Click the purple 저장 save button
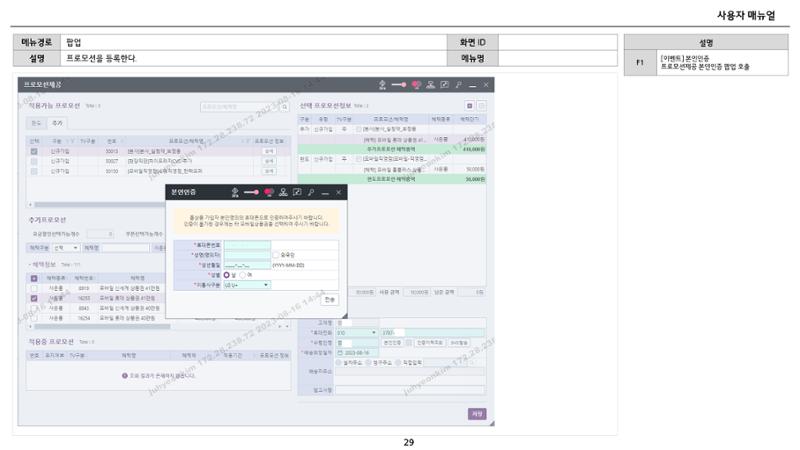 click(x=477, y=414)
